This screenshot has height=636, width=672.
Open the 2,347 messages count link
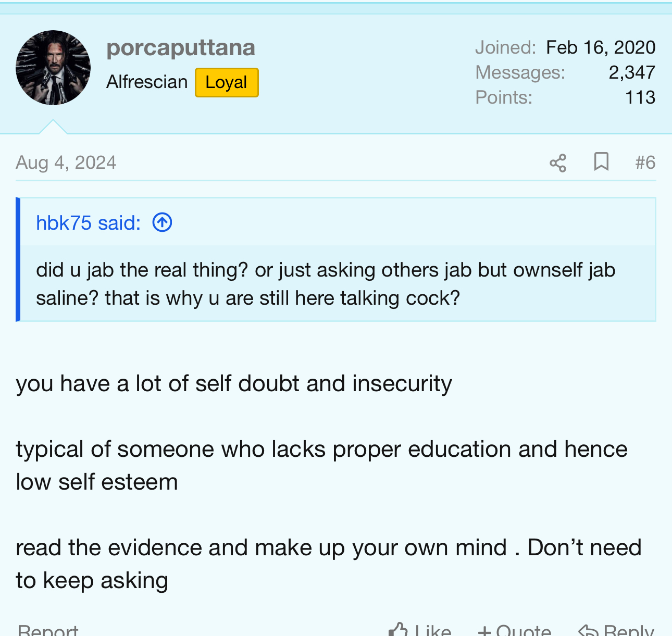632,72
